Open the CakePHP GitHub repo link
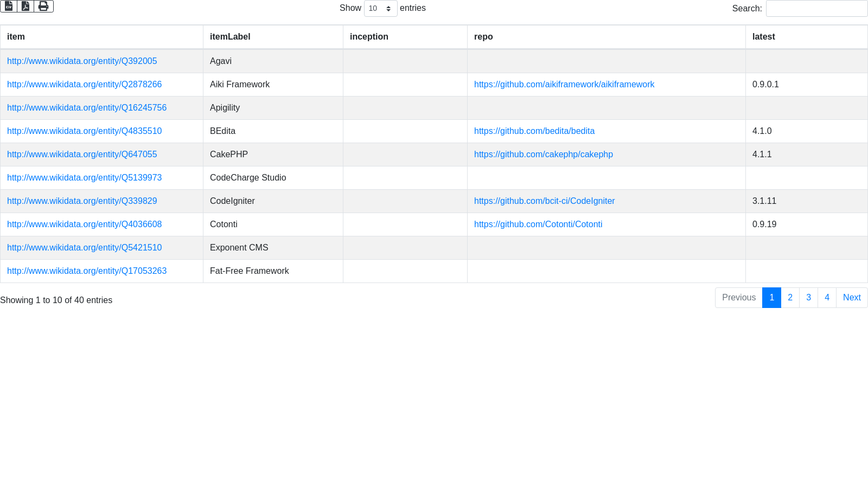 (543, 155)
